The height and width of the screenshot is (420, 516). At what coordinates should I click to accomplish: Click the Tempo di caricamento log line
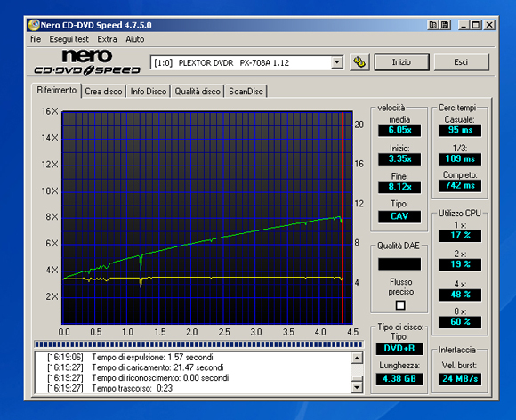[135, 367]
